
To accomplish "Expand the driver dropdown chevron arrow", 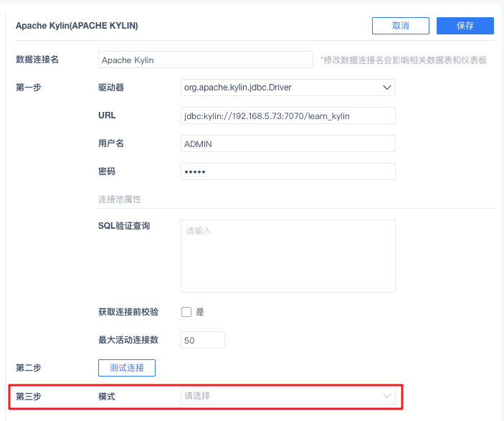I will coord(387,87).
